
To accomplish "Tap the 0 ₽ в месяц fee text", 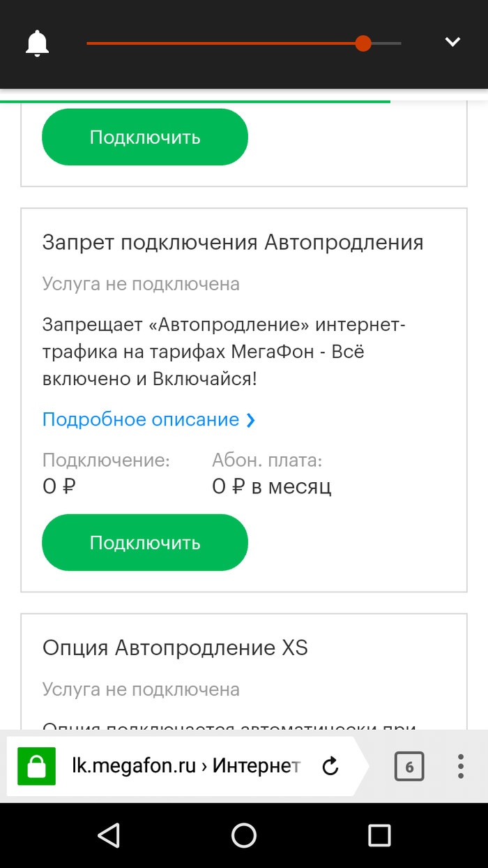I will pos(271,486).
